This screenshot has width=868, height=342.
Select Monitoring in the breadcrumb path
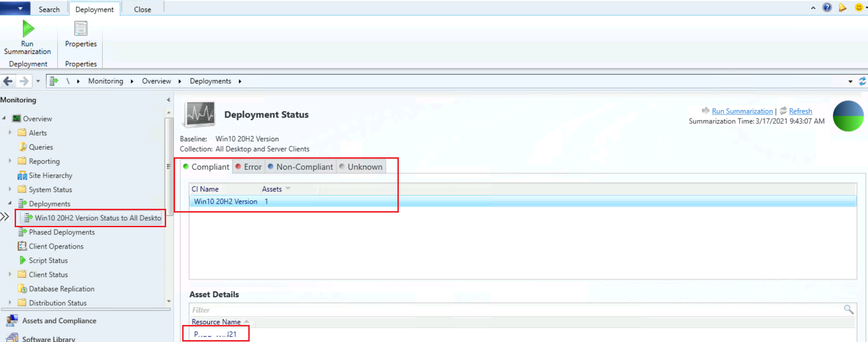[106, 81]
